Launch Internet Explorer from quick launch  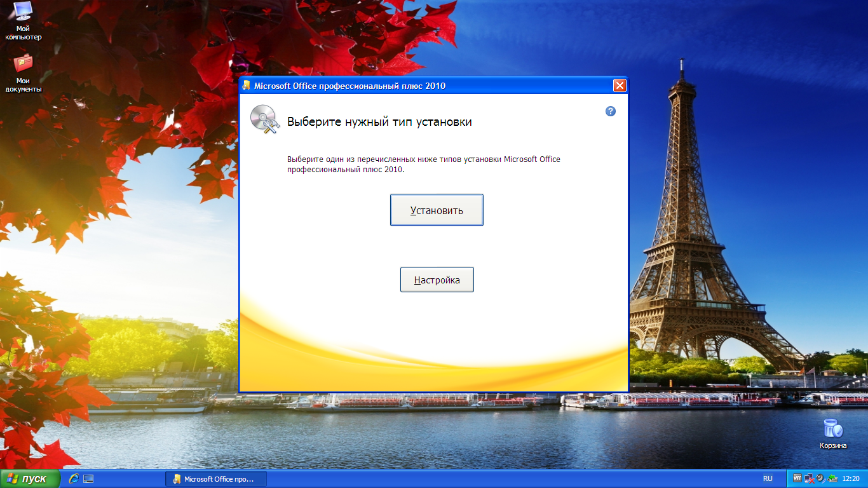pyautogui.click(x=74, y=478)
